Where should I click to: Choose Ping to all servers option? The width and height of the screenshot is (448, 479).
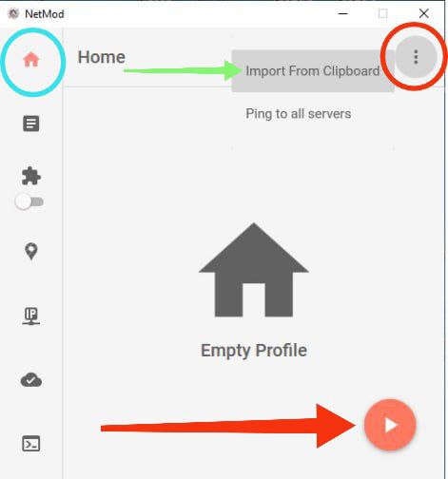click(x=299, y=114)
